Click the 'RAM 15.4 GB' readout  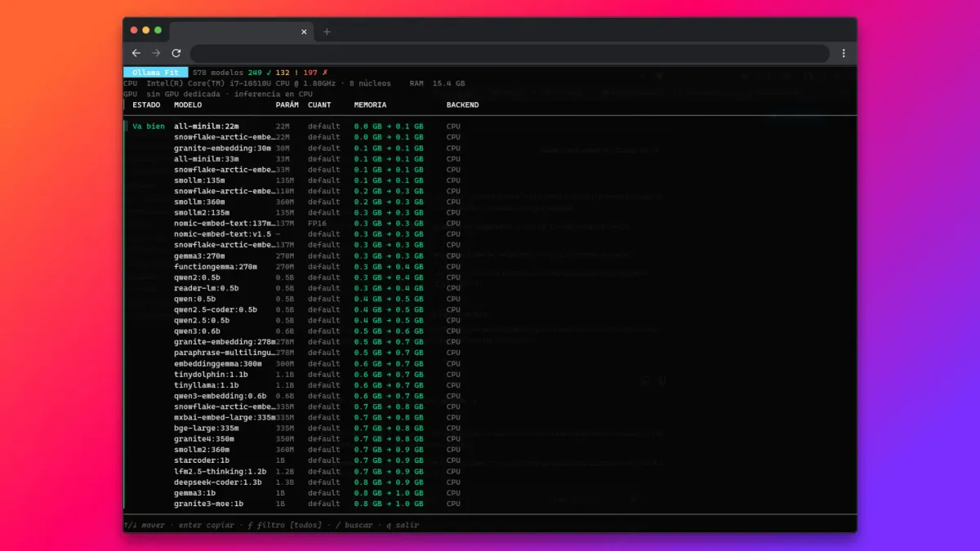437,83
